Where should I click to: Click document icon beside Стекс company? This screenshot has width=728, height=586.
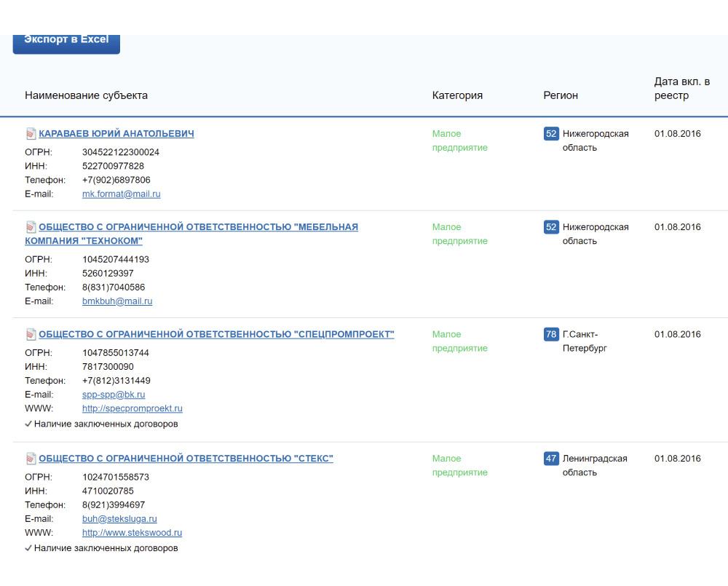tap(31, 459)
